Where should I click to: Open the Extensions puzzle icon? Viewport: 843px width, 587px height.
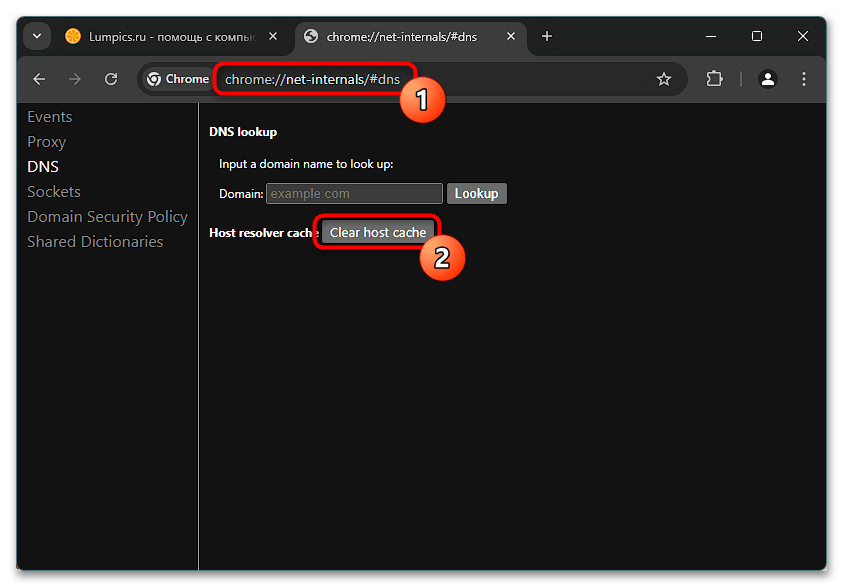(x=714, y=80)
